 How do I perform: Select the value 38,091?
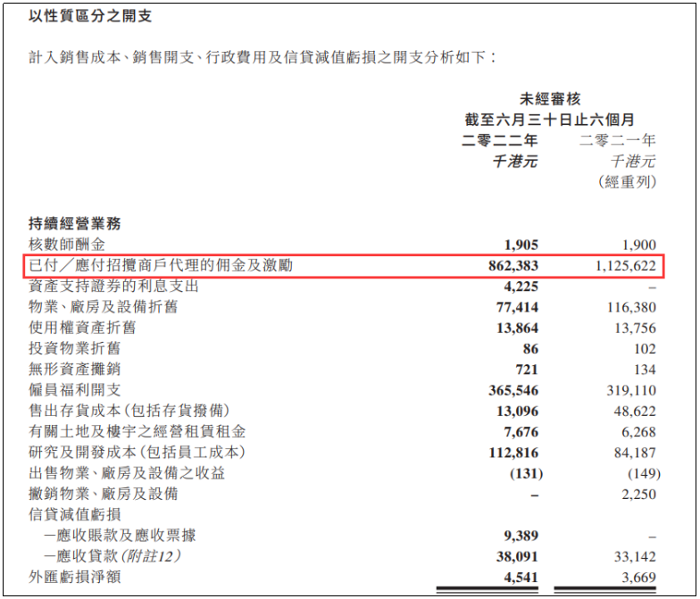(x=517, y=557)
